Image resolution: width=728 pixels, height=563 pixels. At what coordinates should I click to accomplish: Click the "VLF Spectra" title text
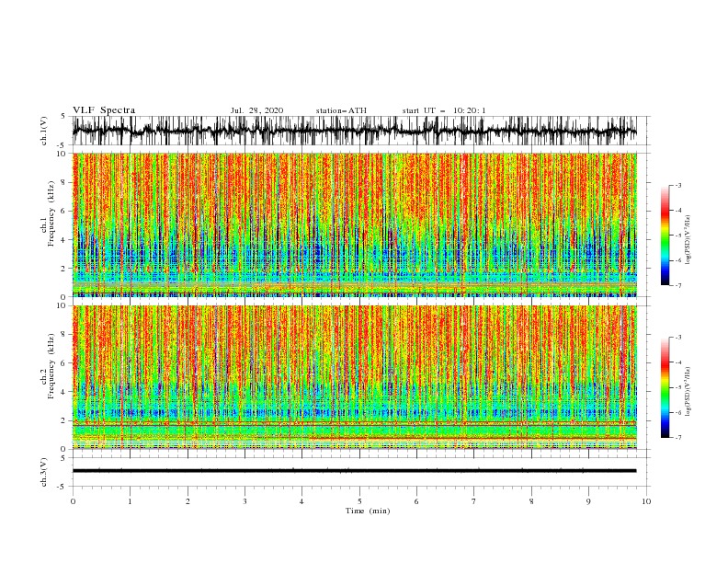104,110
